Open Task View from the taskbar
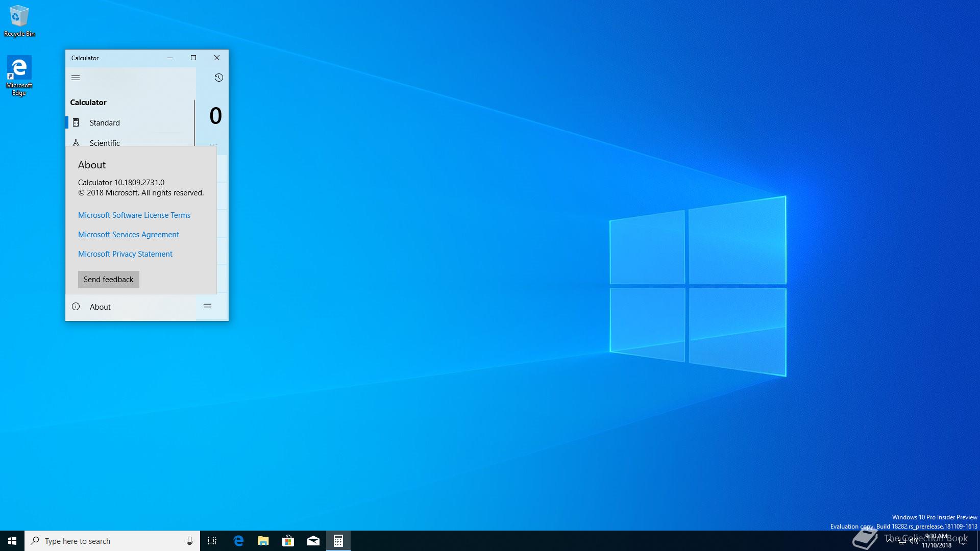 pyautogui.click(x=212, y=541)
